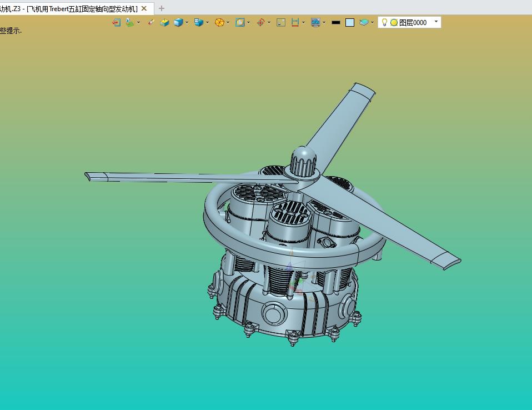Click the framed sheets toolbar icon

click(240, 22)
